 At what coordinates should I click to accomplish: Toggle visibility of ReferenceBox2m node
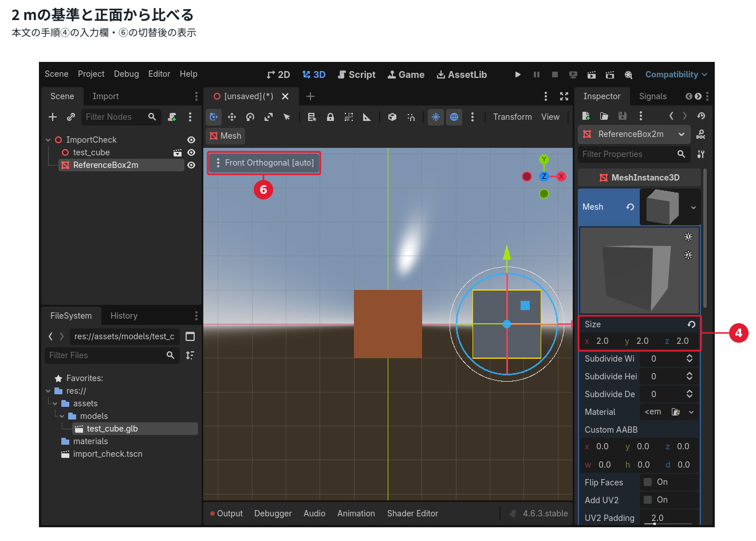(191, 165)
